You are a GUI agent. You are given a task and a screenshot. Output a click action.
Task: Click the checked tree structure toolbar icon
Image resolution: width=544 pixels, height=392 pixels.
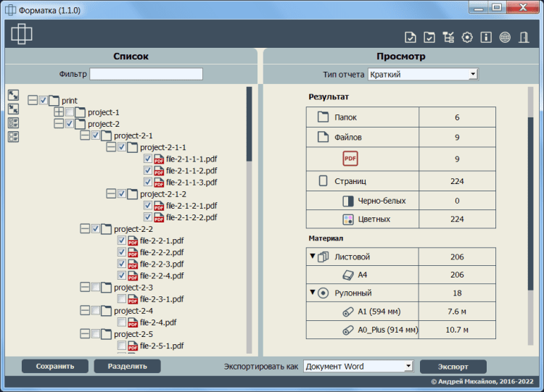click(448, 38)
